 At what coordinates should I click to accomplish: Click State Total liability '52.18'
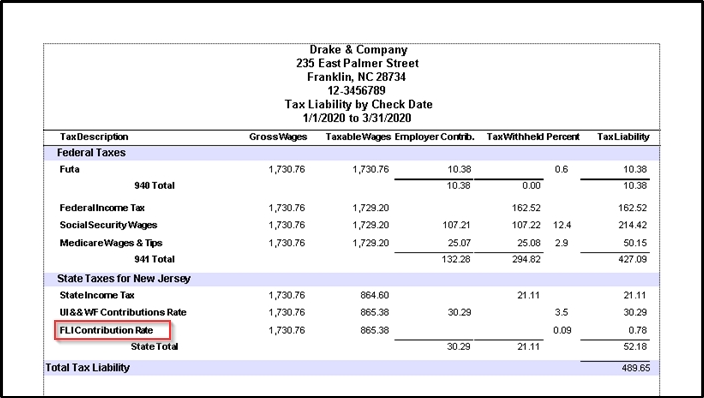(635, 346)
